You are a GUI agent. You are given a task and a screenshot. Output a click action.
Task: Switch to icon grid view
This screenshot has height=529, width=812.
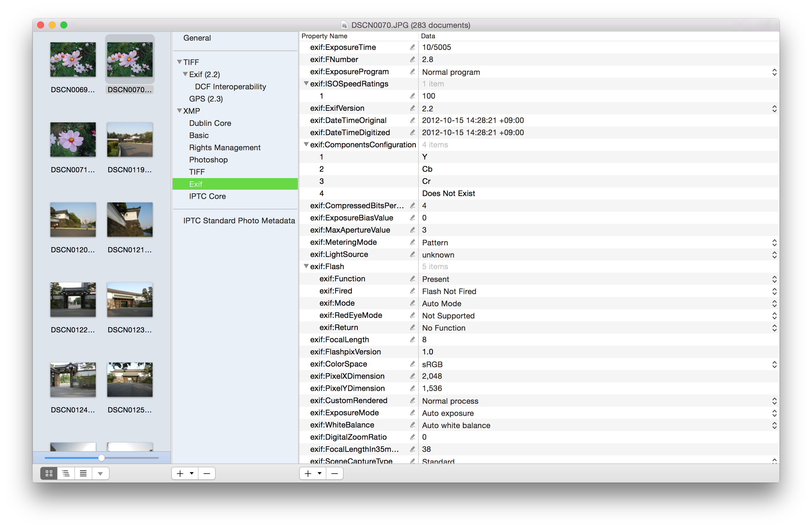(49, 473)
